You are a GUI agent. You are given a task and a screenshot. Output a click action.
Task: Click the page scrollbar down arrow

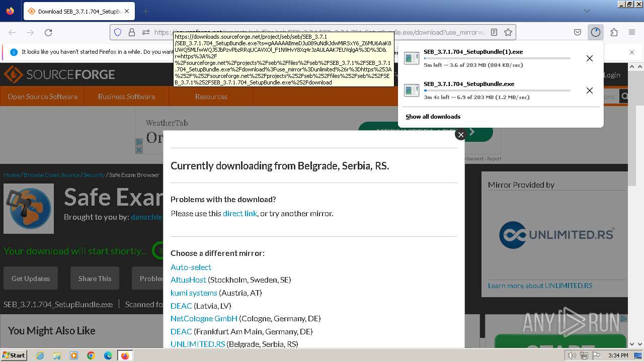pyautogui.click(x=632, y=344)
